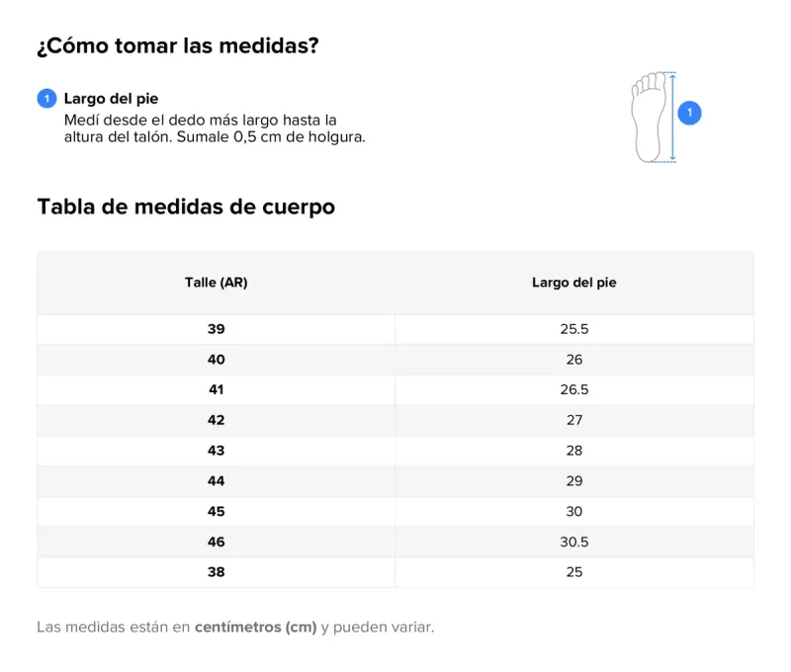Image resolution: width=791 pixels, height=672 pixels.
Task: Click the bold "centímetros (cm)" text in the footnote
Action: (x=255, y=628)
